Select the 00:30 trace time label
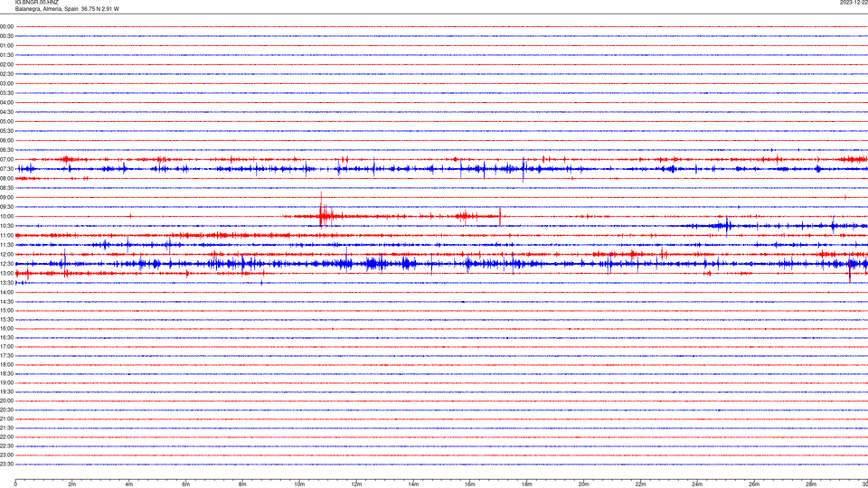The height and width of the screenshot is (488, 868). (x=6, y=36)
